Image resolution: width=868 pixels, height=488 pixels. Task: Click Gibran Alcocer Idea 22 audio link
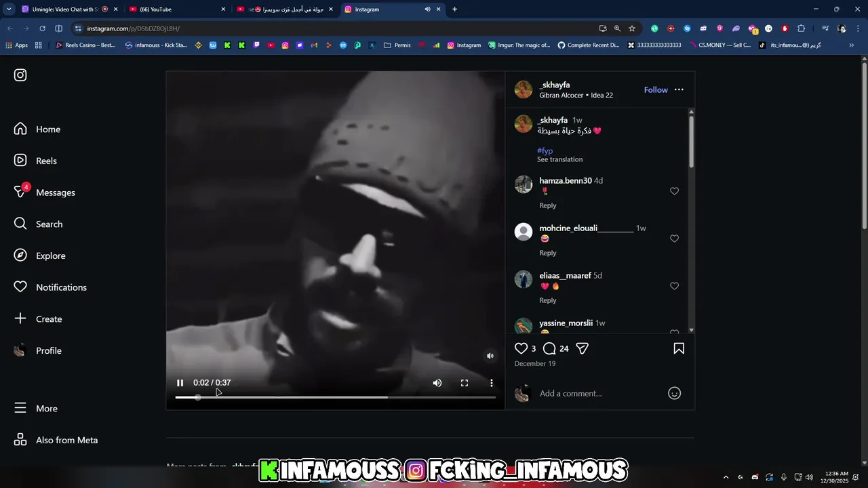click(576, 96)
